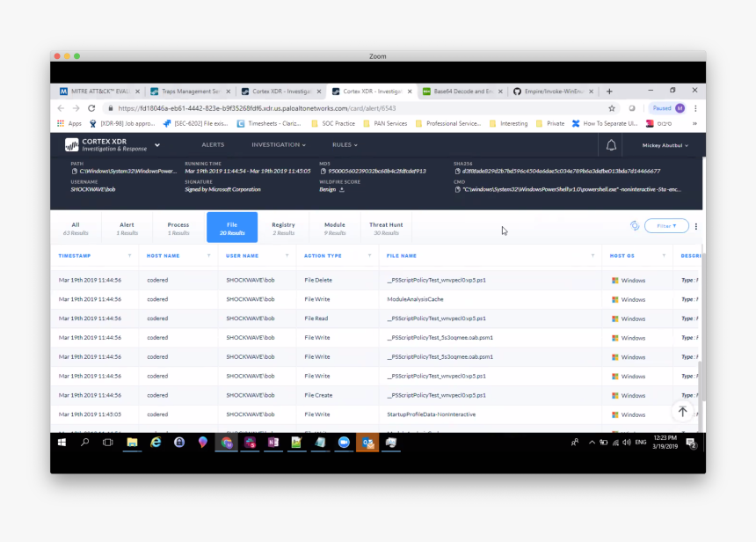Click the notification bell icon
Image resolution: width=756 pixels, height=542 pixels.
[611, 145]
